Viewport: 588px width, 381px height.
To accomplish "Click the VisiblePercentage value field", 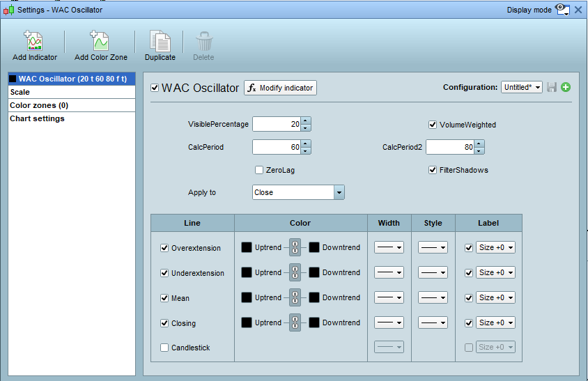I will pyautogui.click(x=277, y=124).
